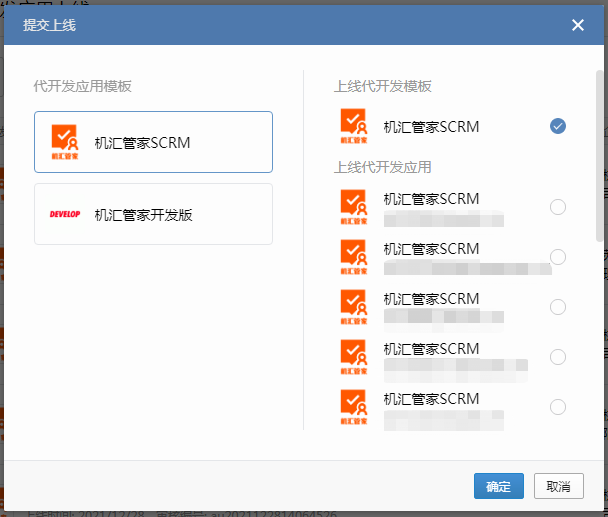Close the 提交上线 dialog with the X
This screenshot has height=517, width=608.
(577, 25)
